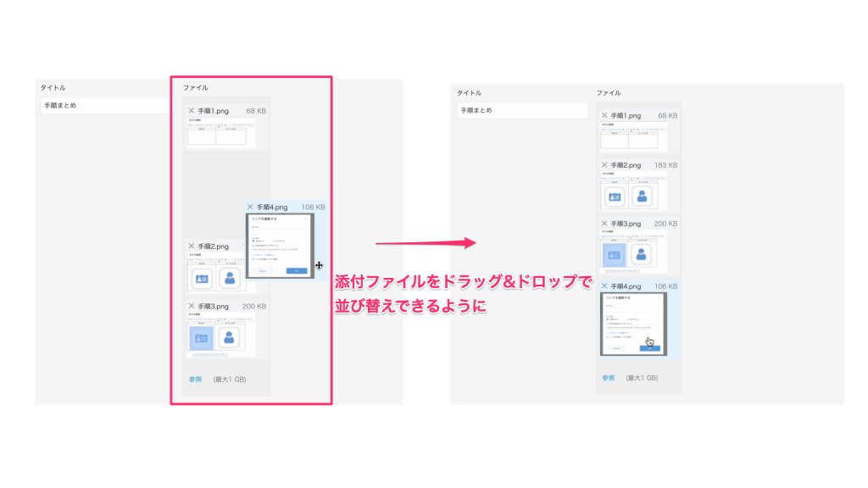Image resolution: width=868 pixels, height=488 pixels.
Task: Click the 参照 browse link in the right panel
Action: (x=609, y=378)
